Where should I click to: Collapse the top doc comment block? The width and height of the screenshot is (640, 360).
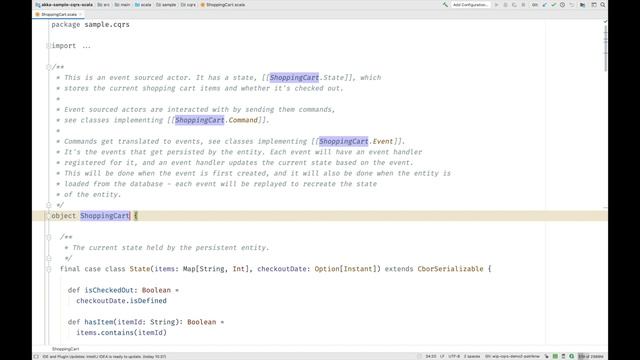49,67
